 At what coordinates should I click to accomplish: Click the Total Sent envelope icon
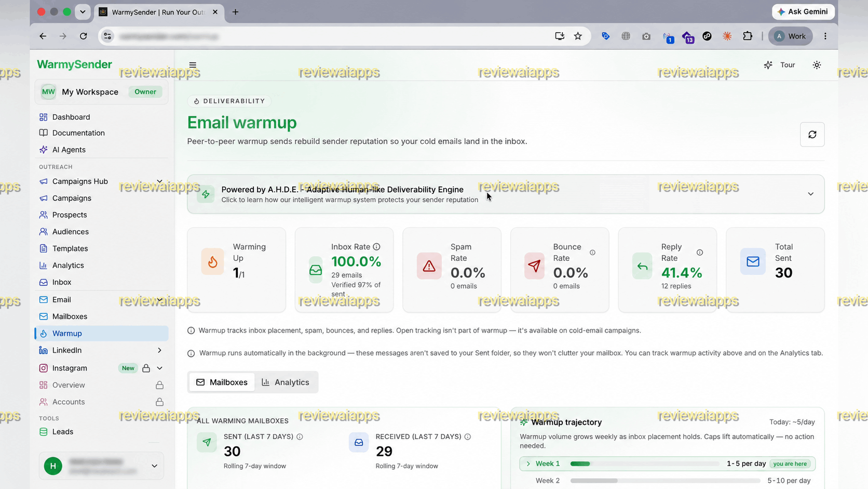pyautogui.click(x=753, y=261)
